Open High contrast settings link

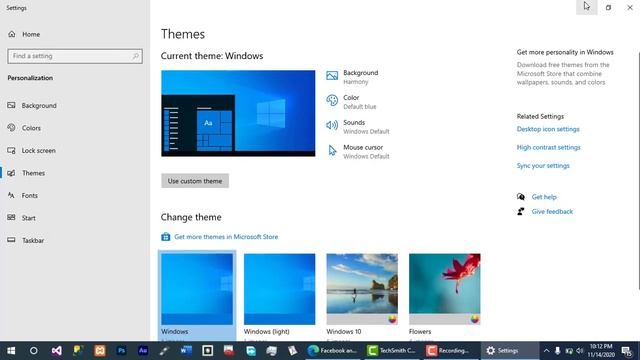[548, 147]
